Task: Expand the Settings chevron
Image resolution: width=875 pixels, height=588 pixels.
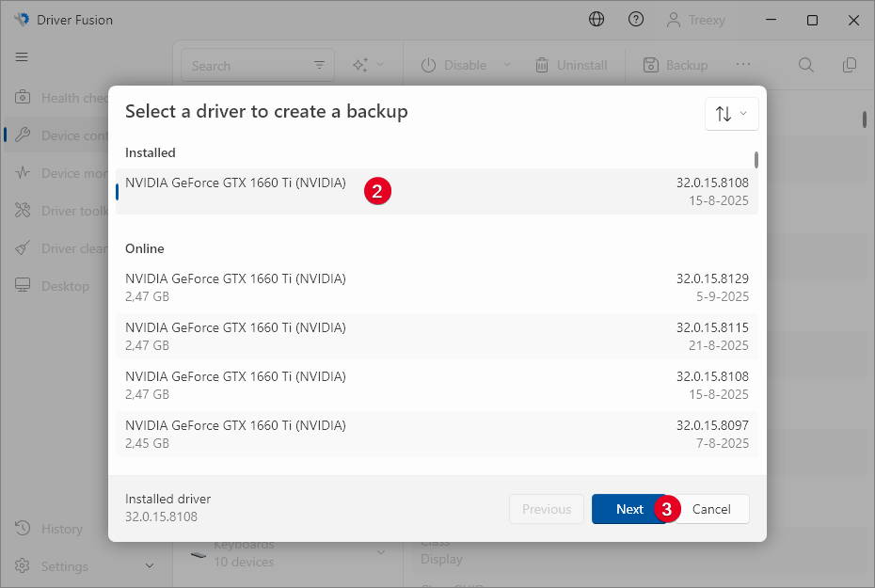Action: tap(150, 565)
